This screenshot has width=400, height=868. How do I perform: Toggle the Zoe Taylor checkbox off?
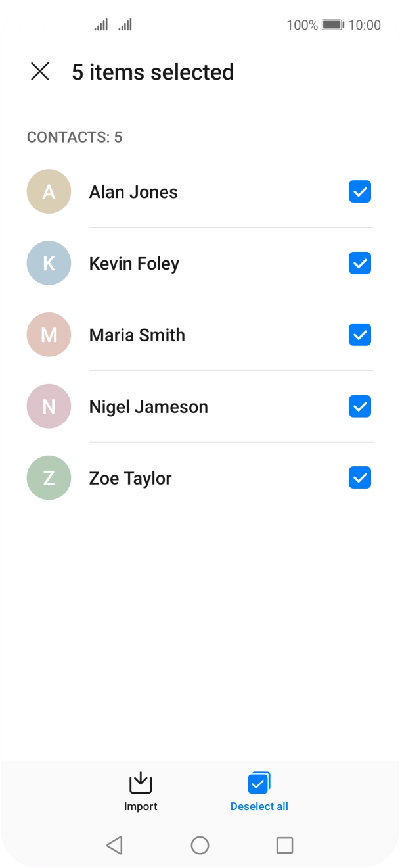[x=360, y=478]
